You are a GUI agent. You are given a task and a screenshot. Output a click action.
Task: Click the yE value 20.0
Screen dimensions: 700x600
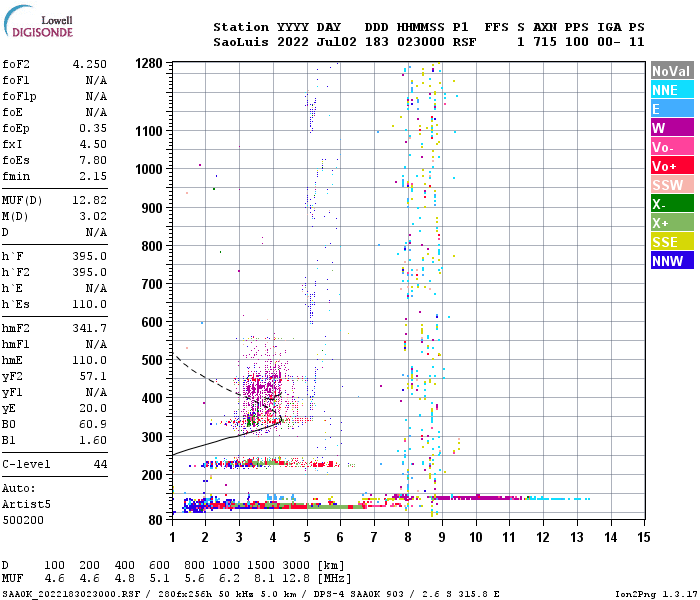(93, 408)
